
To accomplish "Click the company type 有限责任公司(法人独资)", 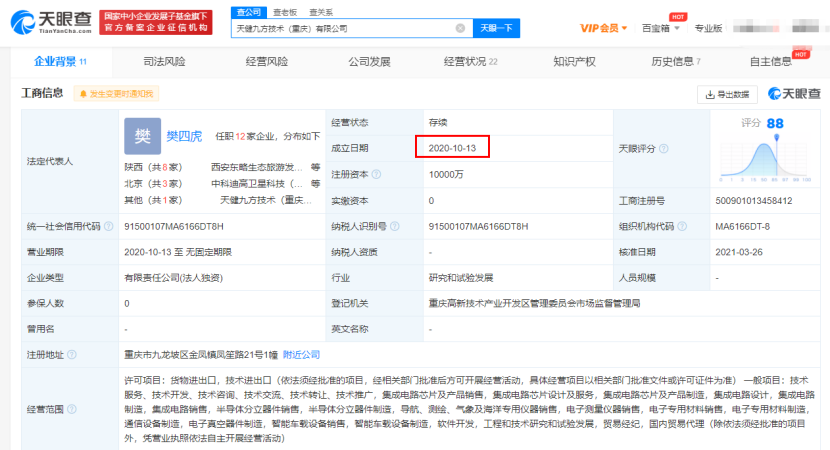I will pos(174,277).
